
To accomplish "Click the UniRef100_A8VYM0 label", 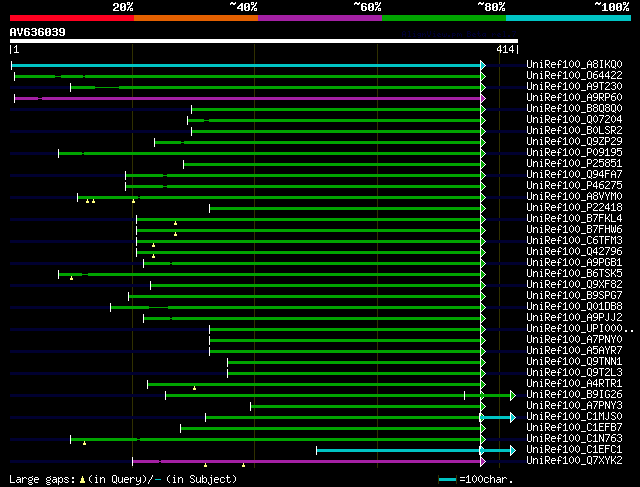I will click(574, 197).
